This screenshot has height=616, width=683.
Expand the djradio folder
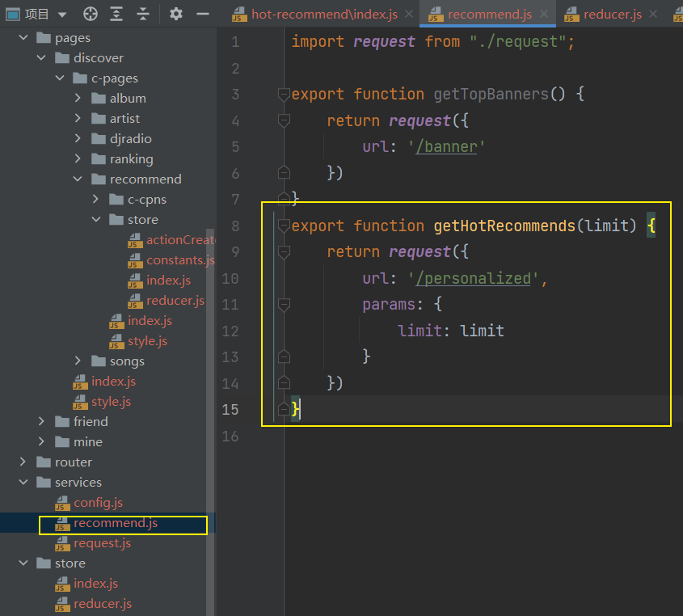[x=78, y=138]
